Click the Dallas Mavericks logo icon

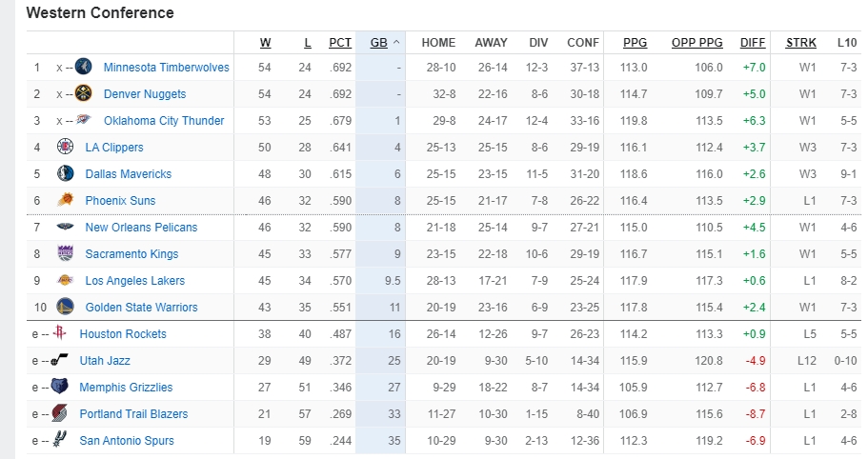coord(65,174)
